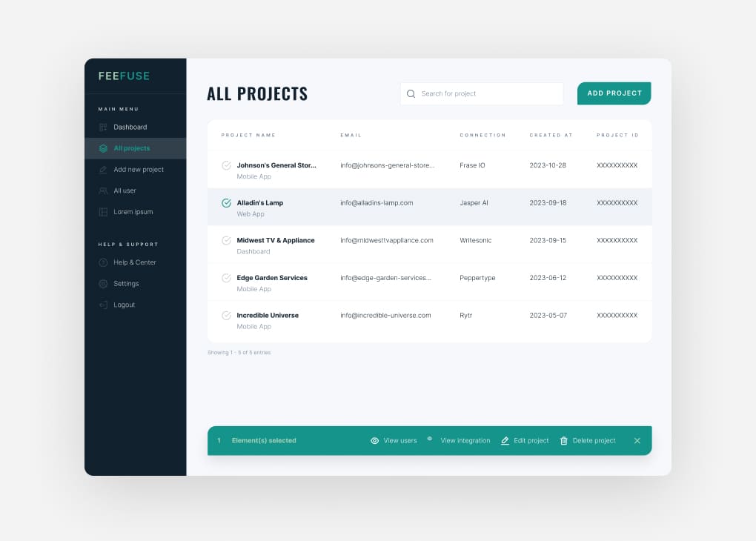The height and width of the screenshot is (541, 756).
Task: Click the Settings gear icon
Action: pos(103,284)
